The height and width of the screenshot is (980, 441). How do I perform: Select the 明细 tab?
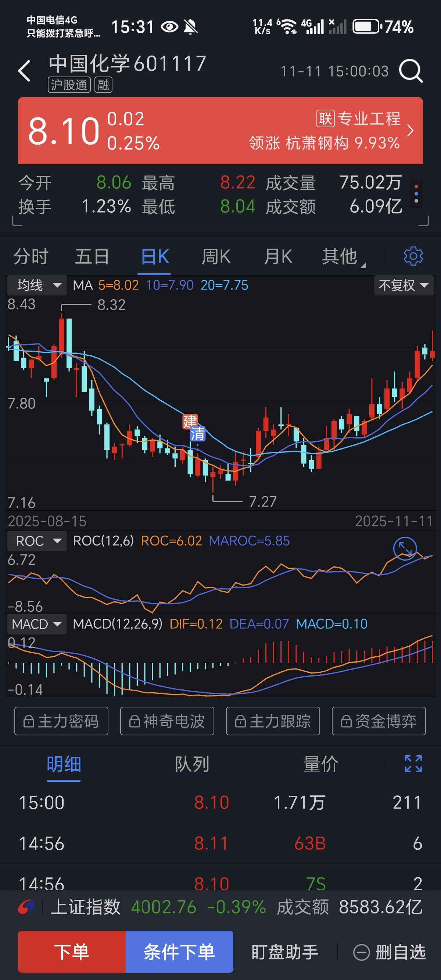pyautogui.click(x=64, y=764)
